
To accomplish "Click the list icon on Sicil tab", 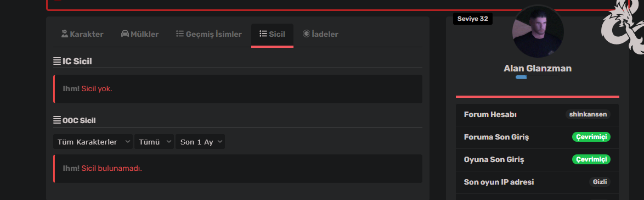I will tap(263, 34).
